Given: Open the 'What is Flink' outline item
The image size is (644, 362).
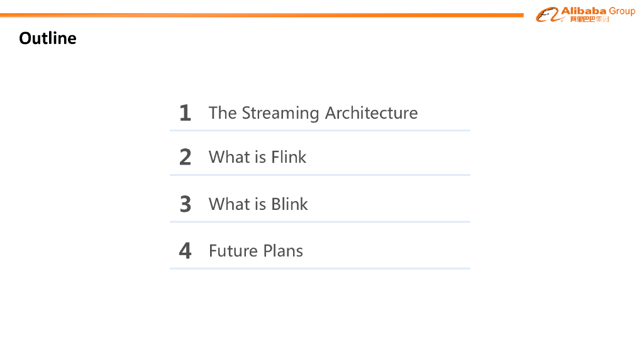Looking at the screenshot, I should 257,157.
